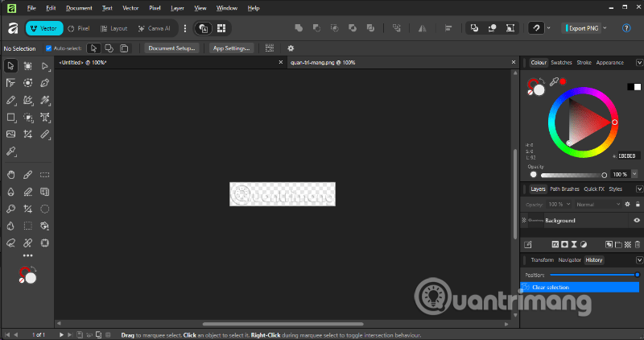The width and height of the screenshot is (644, 340).
Task: Toggle the Auto-select checkbox
Action: pos(48,48)
